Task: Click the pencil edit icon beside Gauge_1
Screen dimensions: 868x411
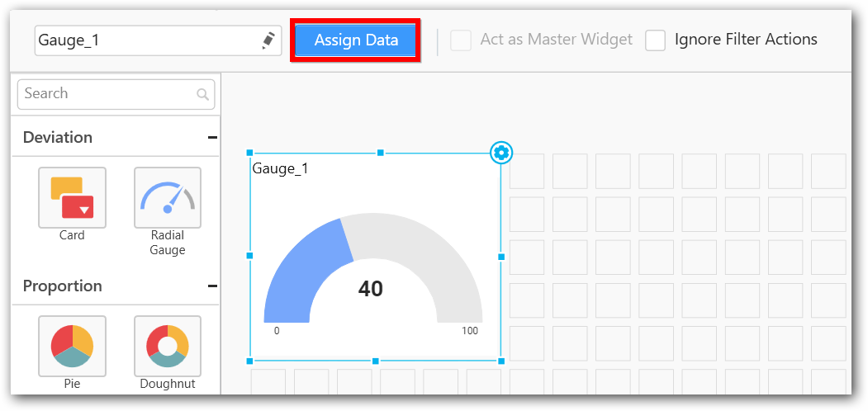Action: click(268, 40)
